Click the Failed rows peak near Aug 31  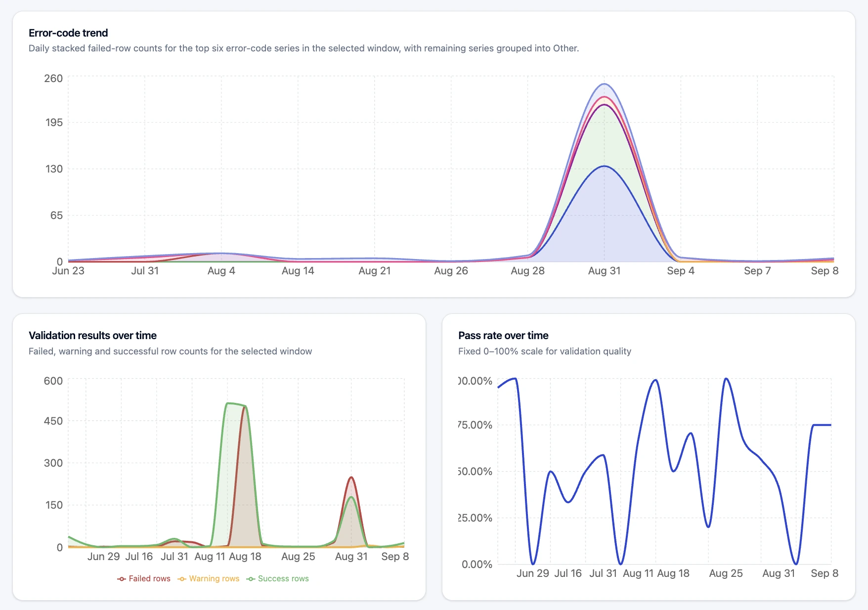pos(351,478)
